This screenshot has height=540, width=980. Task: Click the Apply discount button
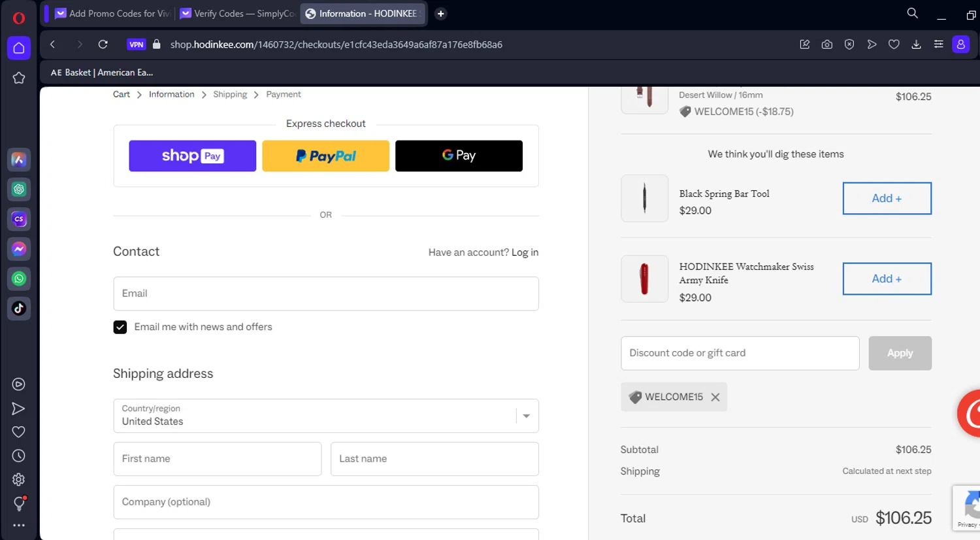(900, 353)
